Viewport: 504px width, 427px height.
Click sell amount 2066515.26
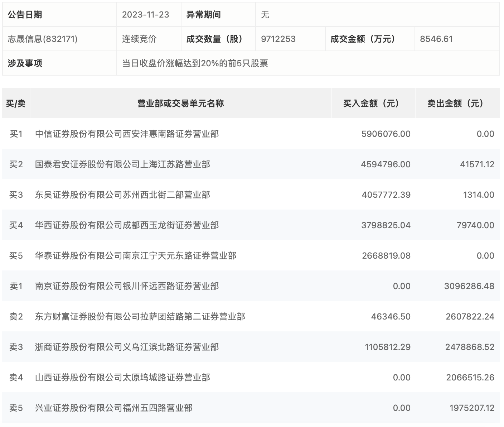pos(470,378)
